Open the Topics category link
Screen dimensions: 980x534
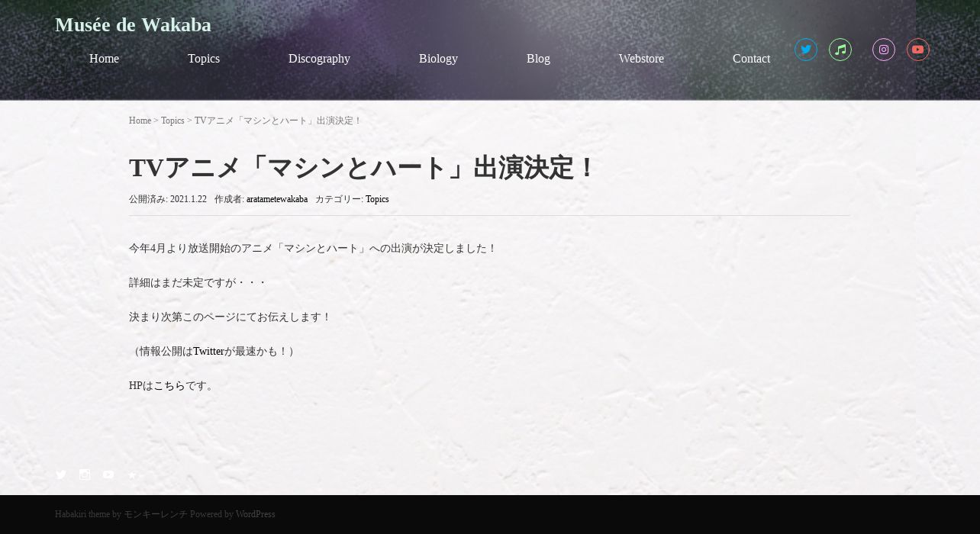click(x=377, y=199)
